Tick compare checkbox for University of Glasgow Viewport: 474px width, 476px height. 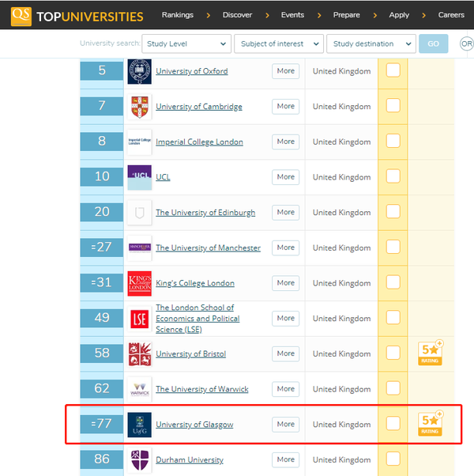pyautogui.click(x=393, y=423)
